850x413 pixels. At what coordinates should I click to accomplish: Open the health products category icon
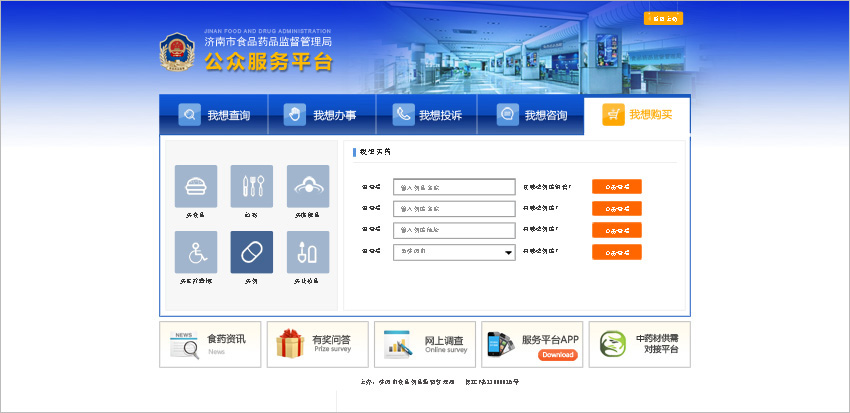coord(307,186)
